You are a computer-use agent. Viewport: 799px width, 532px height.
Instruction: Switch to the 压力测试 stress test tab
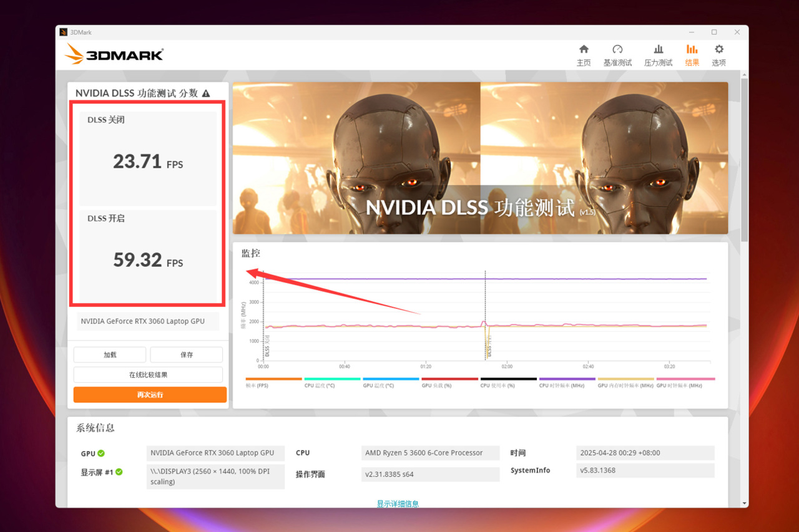point(658,56)
